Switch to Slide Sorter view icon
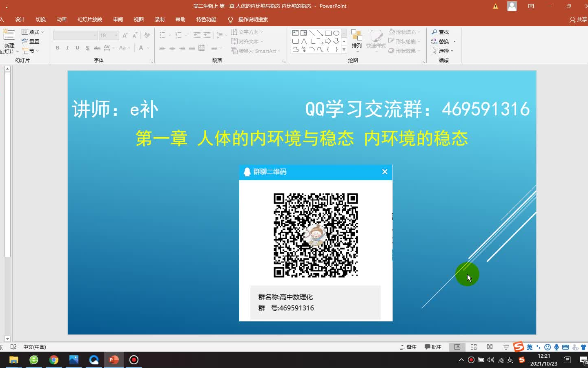The height and width of the screenshot is (368, 588). tap(474, 347)
